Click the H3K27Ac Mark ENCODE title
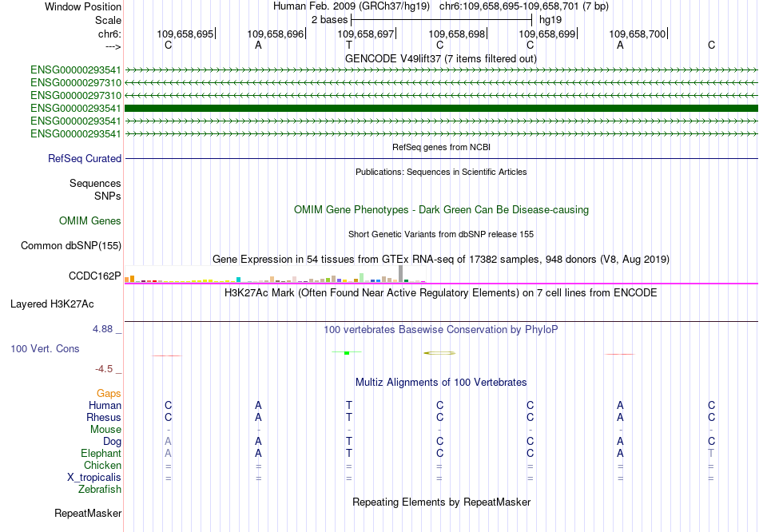 (441, 293)
